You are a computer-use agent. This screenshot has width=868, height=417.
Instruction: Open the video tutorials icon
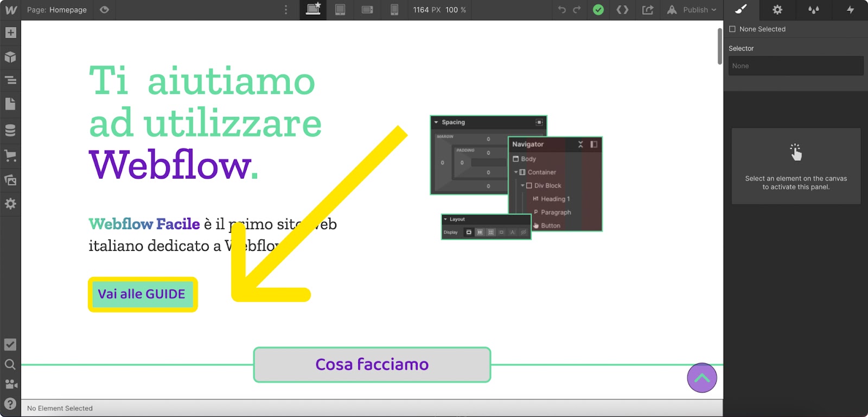(10, 384)
